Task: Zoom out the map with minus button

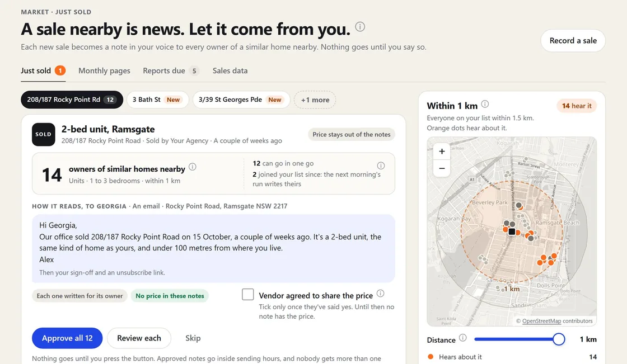Action: pos(442,168)
